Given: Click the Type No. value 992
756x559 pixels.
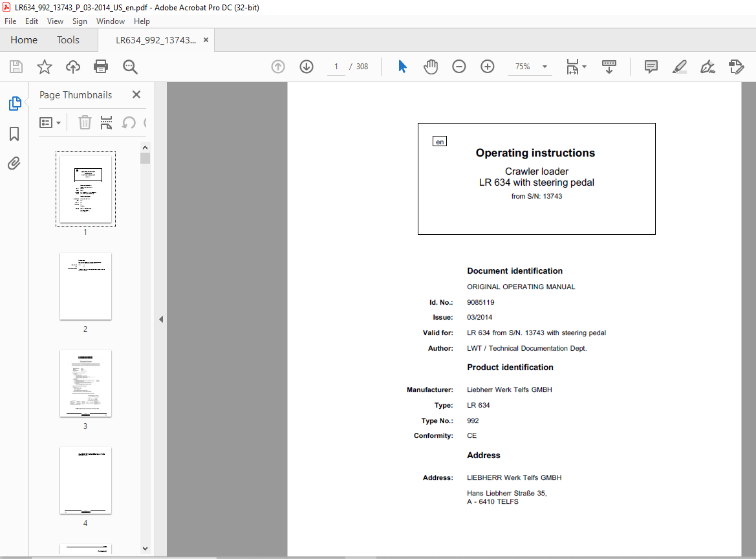Looking at the screenshot, I should click(473, 421).
